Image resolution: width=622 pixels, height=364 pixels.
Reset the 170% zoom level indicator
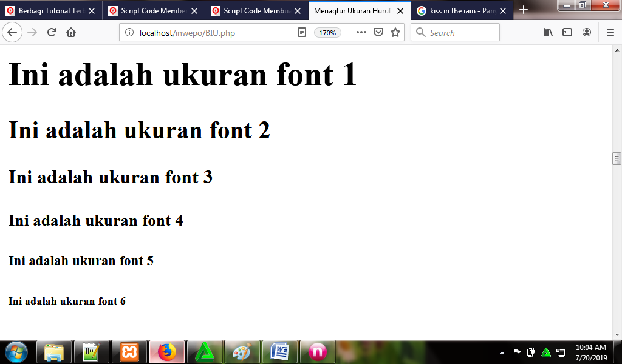point(327,33)
